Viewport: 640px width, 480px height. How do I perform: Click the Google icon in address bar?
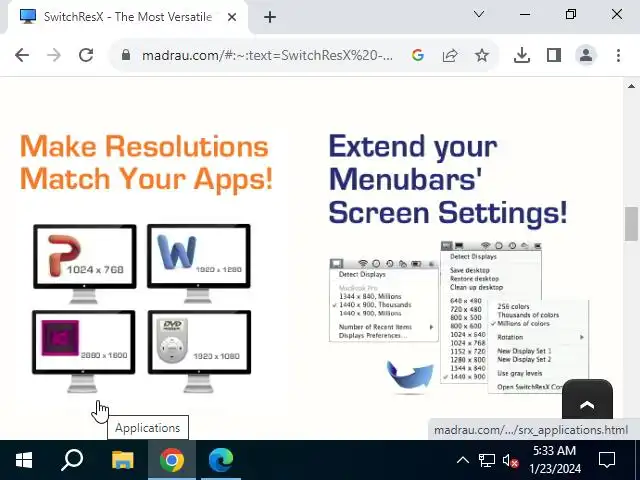(x=418, y=55)
